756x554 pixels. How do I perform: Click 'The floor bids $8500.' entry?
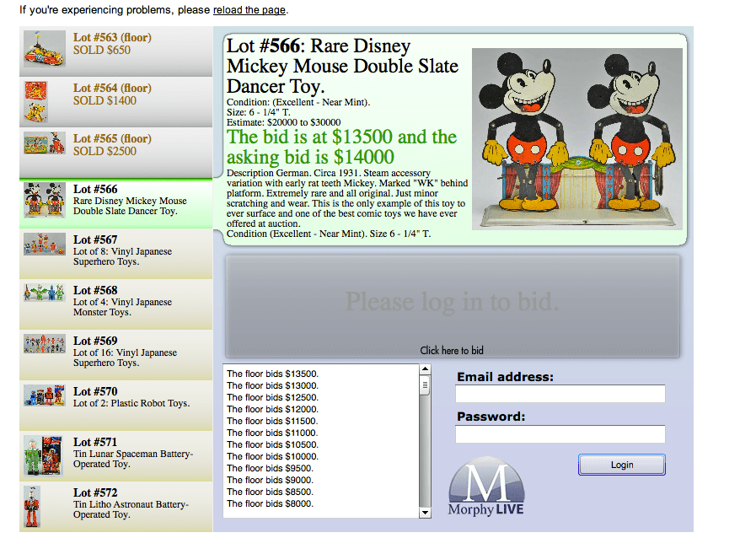271,492
